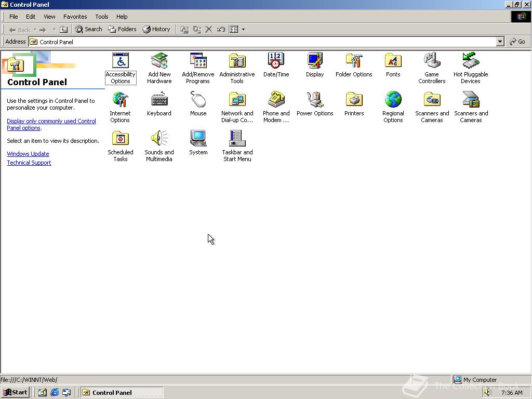Screen dimensions: 532x399
Task: Open the History pane
Action: click(x=156, y=29)
